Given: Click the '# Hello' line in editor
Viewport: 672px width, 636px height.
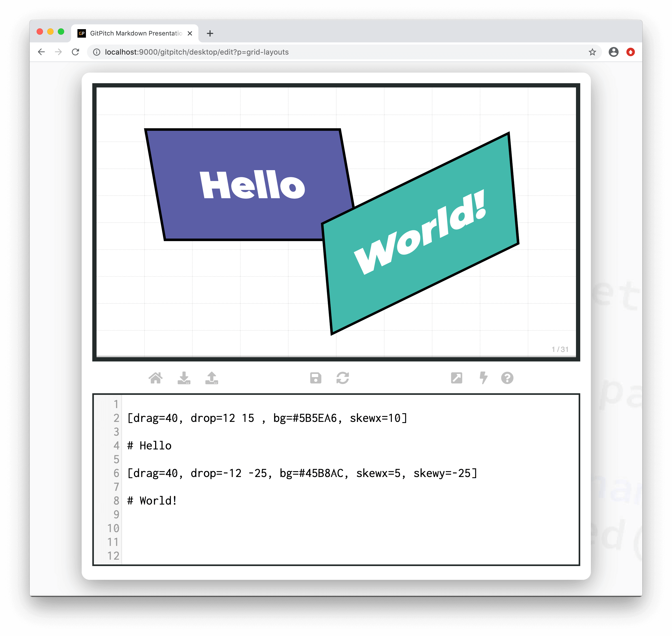Looking at the screenshot, I should (149, 445).
